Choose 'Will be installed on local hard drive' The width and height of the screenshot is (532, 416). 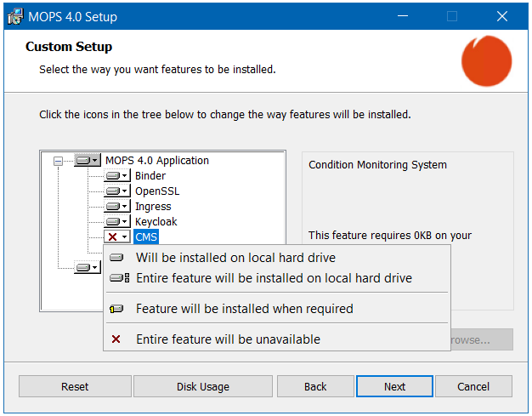235,258
